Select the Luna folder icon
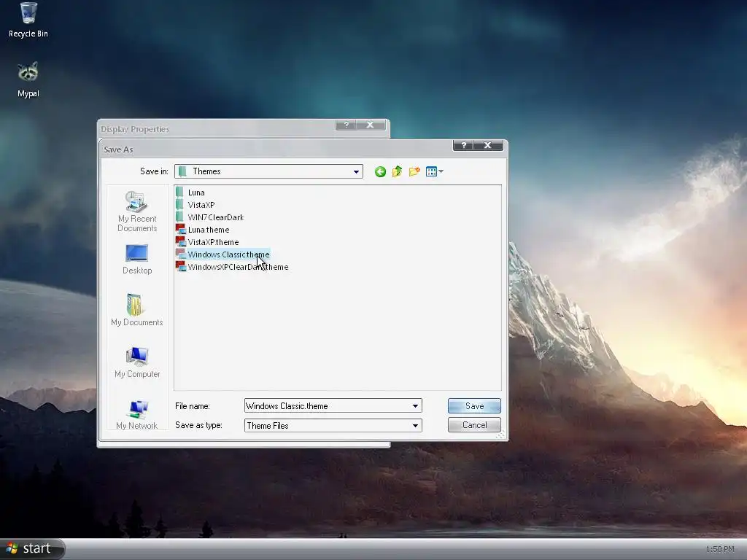This screenshot has width=747, height=560. pos(179,192)
